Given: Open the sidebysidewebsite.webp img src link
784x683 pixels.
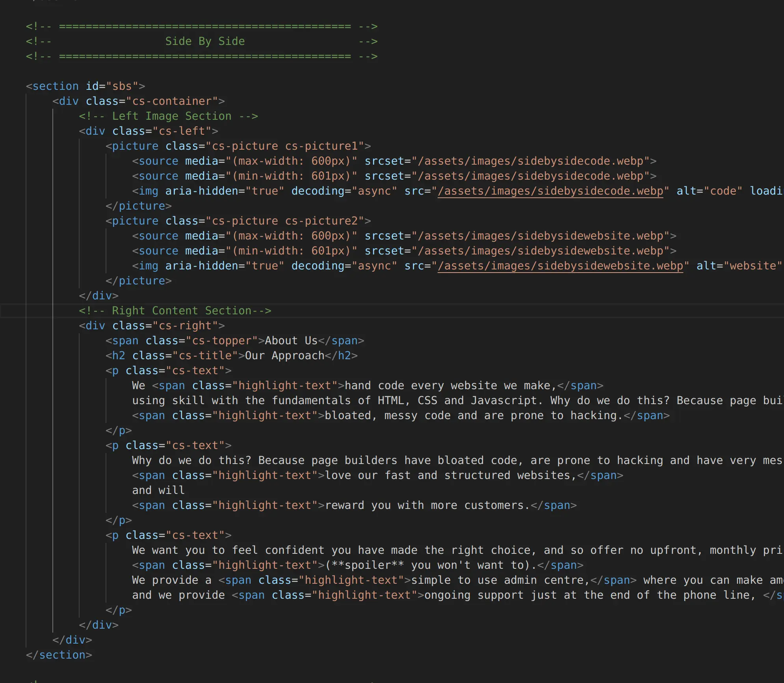Looking at the screenshot, I should tap(560, 266).
